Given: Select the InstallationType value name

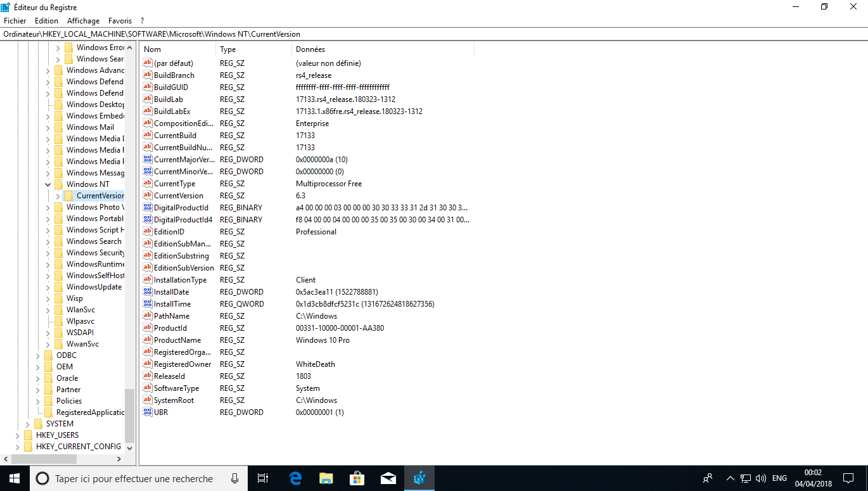Looking at the screenshot, I should 181,280.
